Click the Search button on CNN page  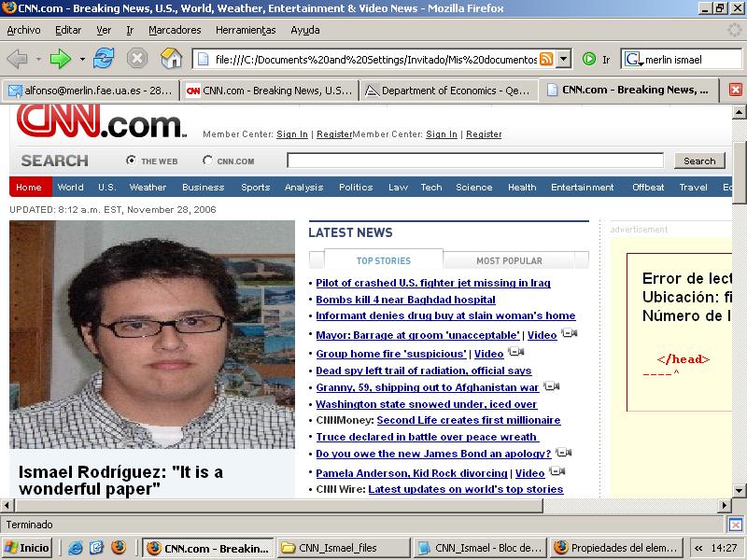tap(699, 161)
